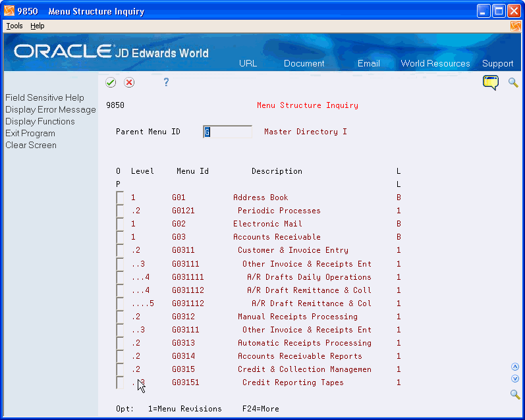Click option field for G03 Accounts Receivable
Screen dimensions: 525x420
[120, 237]
